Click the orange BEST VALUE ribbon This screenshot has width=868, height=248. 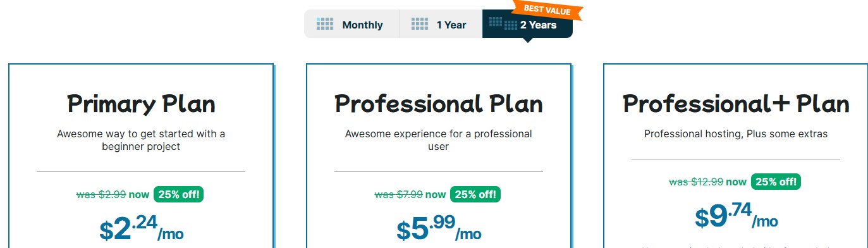pos(547,11)
